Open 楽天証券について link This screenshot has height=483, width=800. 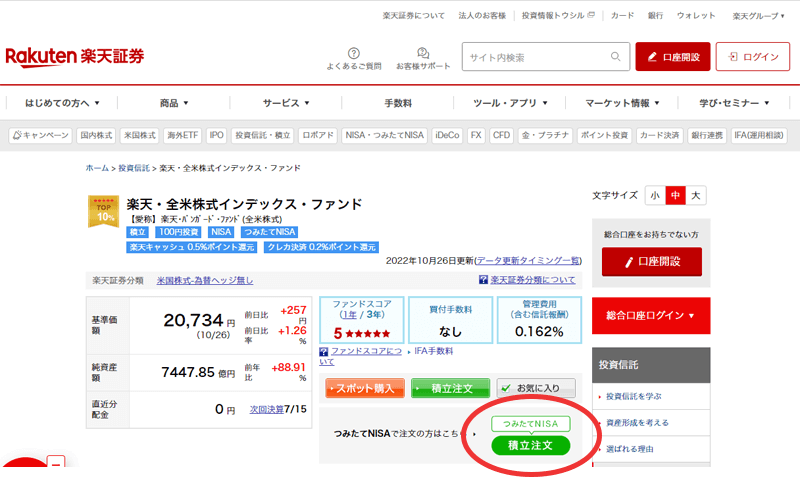click(x=413, y=16)
